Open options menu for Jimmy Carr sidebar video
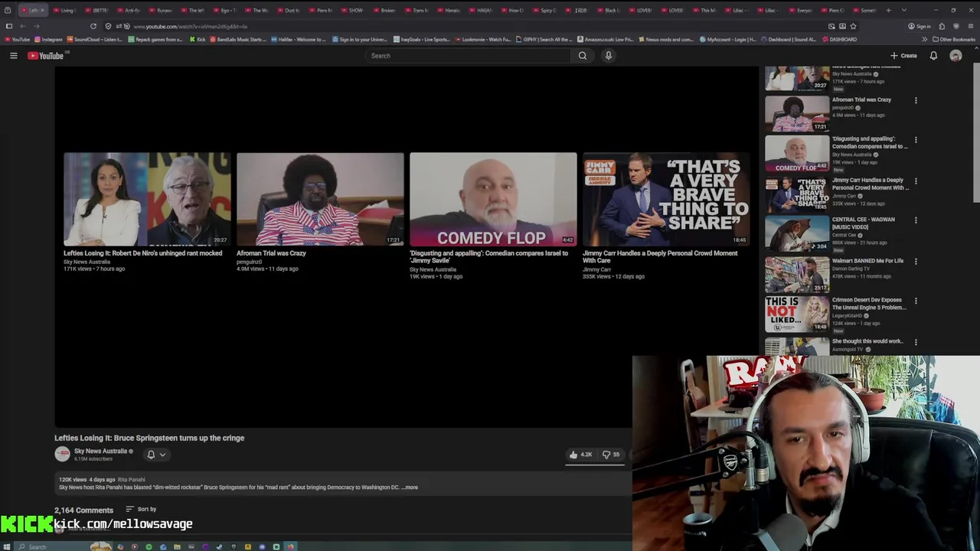This screenshot has width=980, height=551. click(x=916, y=181)
